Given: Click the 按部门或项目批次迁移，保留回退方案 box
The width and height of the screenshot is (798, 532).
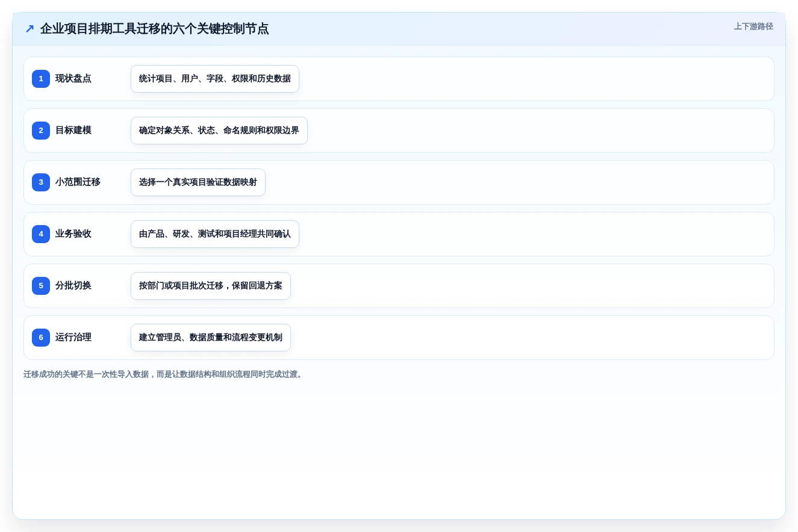Looking at the screenshot, I should click(211, 286).
